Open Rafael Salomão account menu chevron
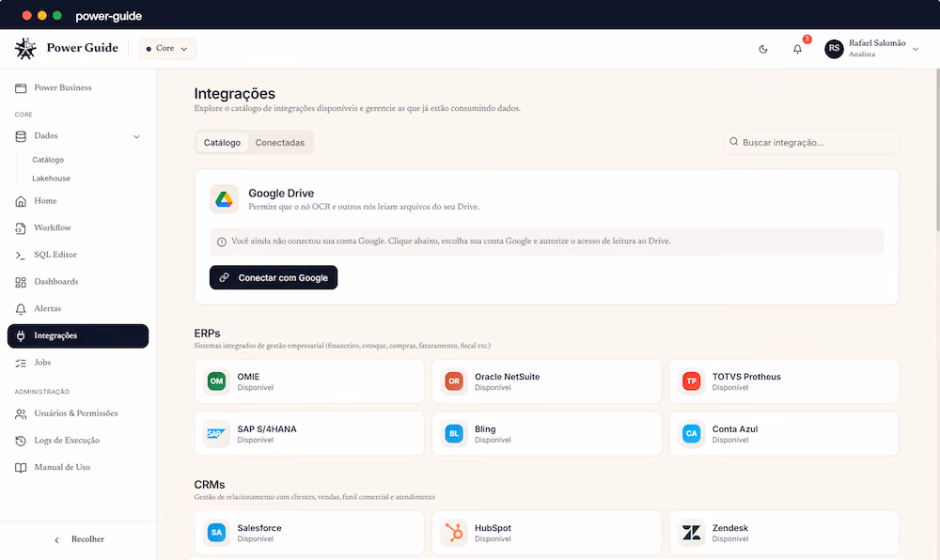This screenshot has width=940, height=560. [x=916, y=49]
